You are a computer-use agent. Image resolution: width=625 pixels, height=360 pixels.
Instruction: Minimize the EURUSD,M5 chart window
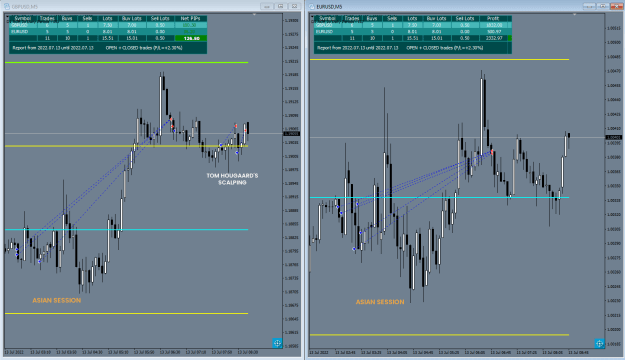click(589, 6)
